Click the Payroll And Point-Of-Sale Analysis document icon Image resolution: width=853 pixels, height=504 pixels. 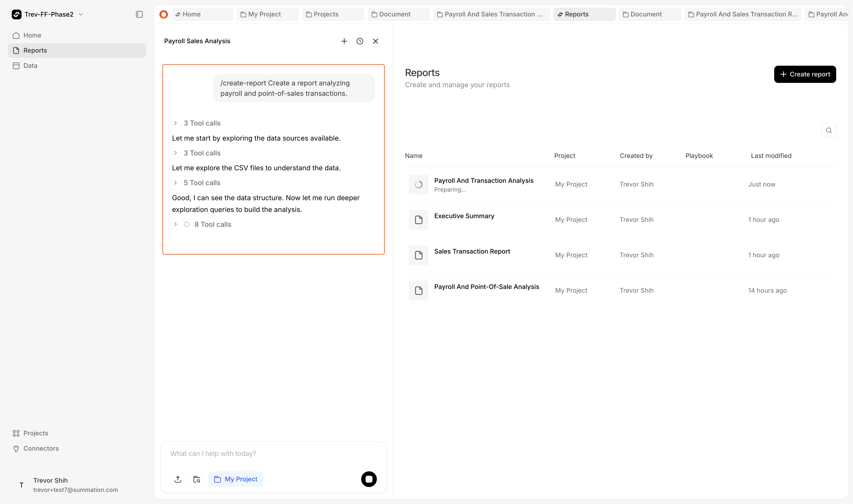418,291
